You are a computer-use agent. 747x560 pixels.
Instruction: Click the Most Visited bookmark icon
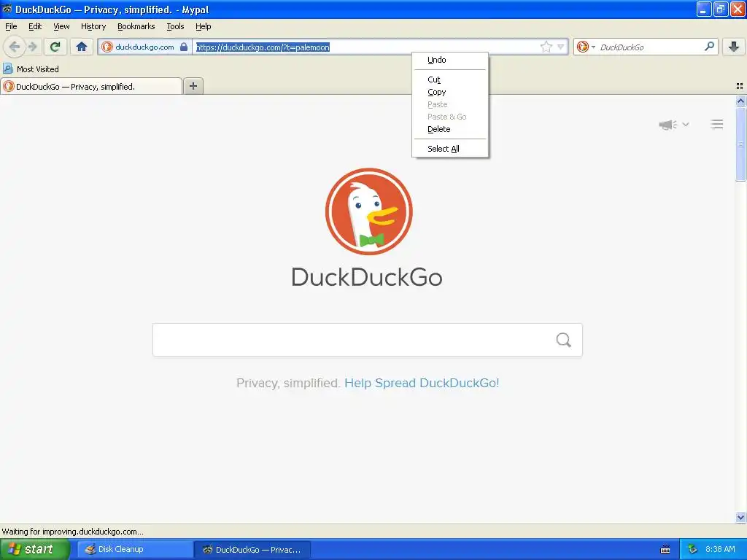point(8,69)
